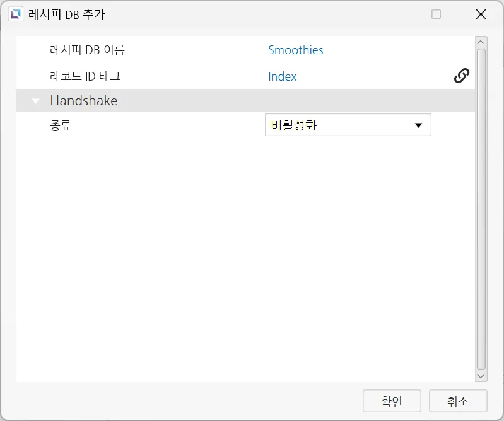This screenshot has height=421, width=504.
Task: Select the 레코드 ID 태그 row label
Action: (85, 76)
